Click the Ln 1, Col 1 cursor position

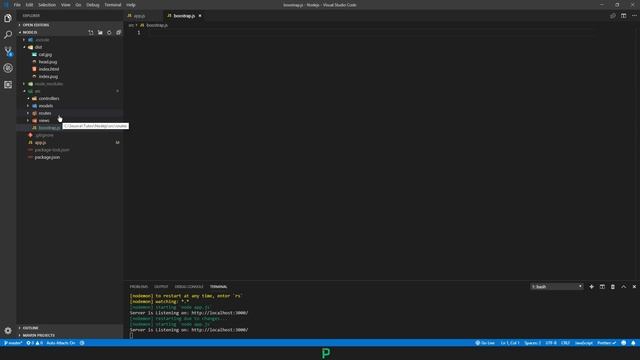(x=510, y=343)
